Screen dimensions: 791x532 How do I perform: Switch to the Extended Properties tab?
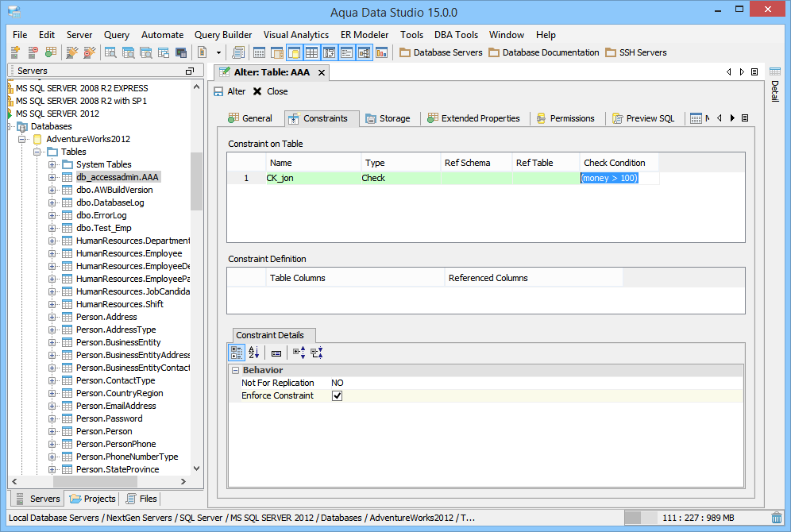pos(473,118)
